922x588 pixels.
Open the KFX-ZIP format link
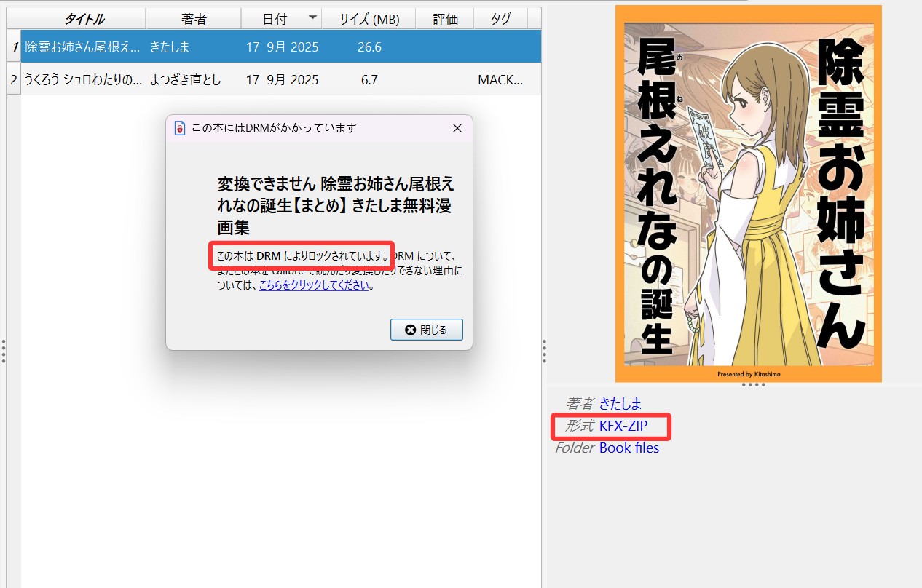tap(623, 426)
